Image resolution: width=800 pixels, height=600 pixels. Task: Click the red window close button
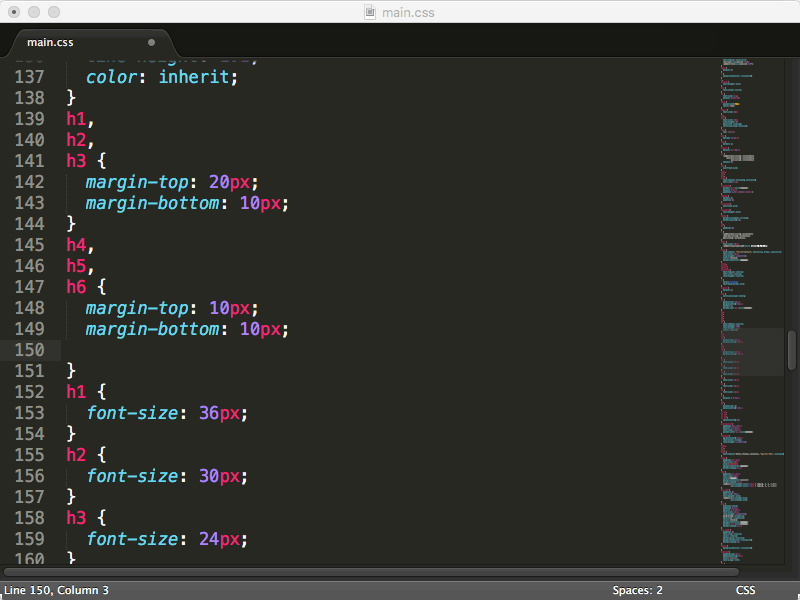tap(14, 12)
